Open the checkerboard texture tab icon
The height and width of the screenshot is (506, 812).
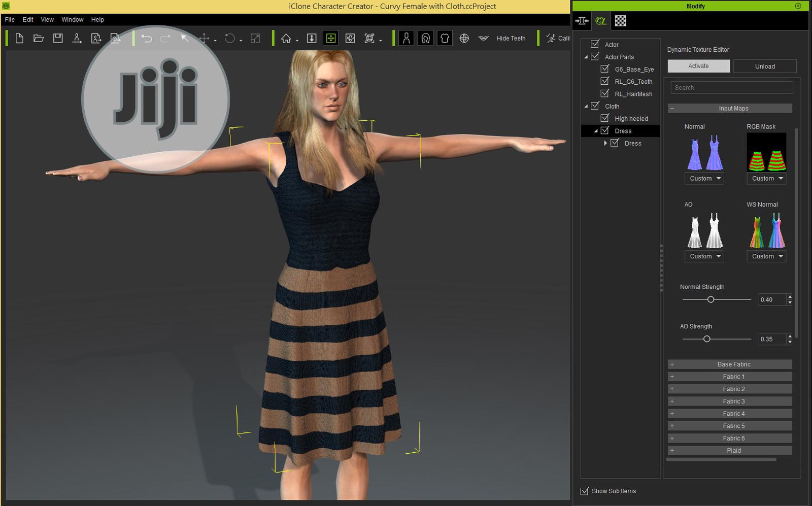tap(620, 21)
